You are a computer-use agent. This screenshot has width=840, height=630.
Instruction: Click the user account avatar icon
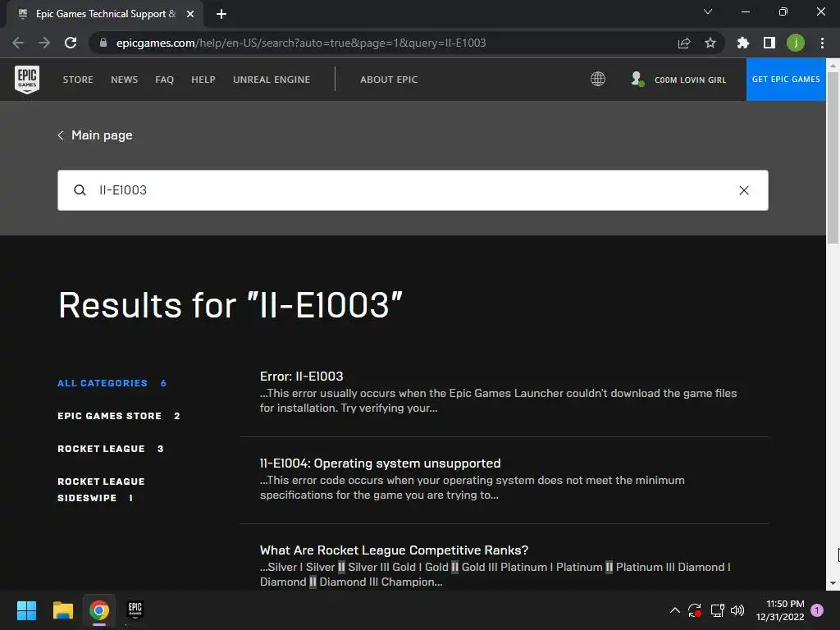coord(637,79)
